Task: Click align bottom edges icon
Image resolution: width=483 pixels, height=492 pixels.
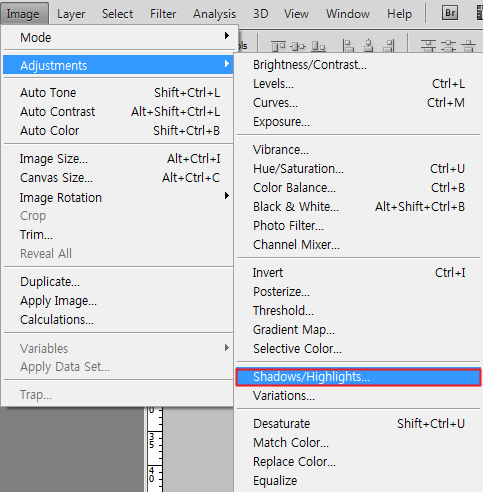Action: click(x=318, y=46)
